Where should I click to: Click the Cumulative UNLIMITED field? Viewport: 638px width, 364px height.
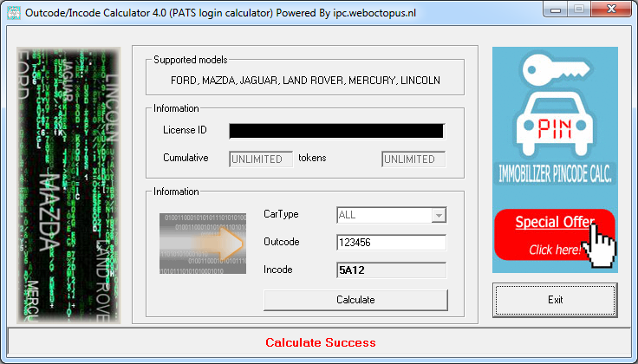pos(261,159)
